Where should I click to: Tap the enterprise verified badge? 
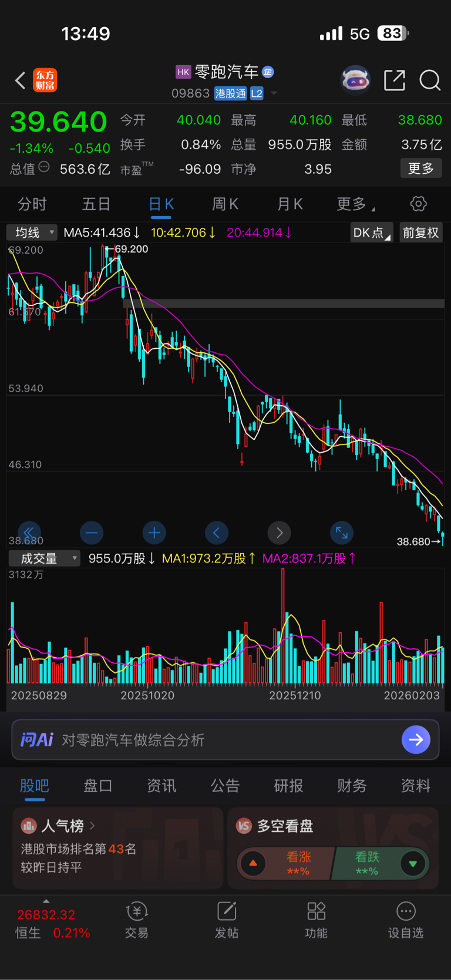tap(268, 72)
